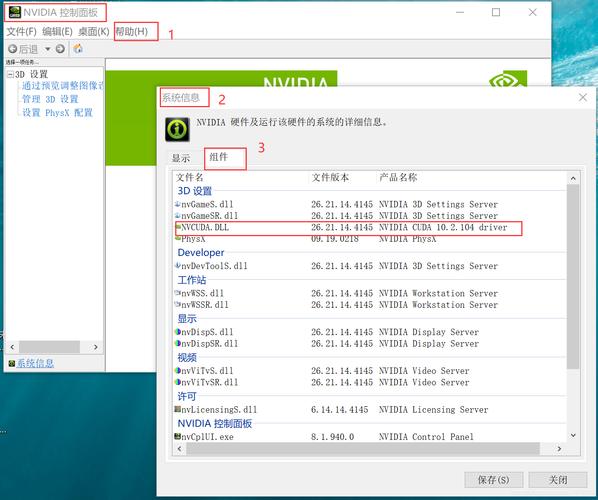The height and width of the screenshot is (500, 598).
Task: Select the nvCplUI.exe row
Action: pos(370,437)
